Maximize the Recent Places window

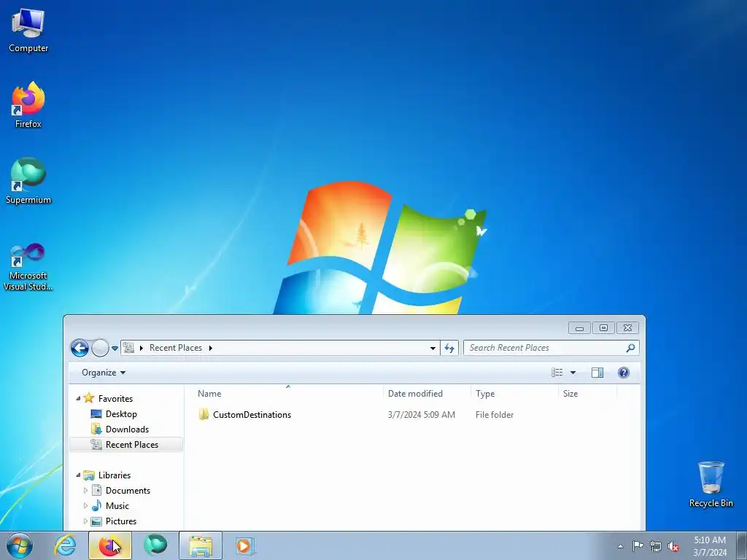[x=603, y=328]
